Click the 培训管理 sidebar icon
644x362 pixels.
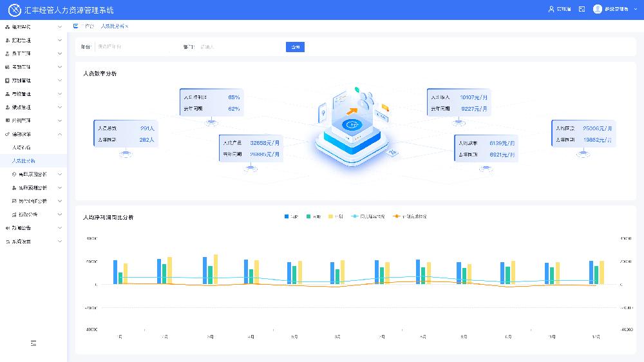click(7, 120)
